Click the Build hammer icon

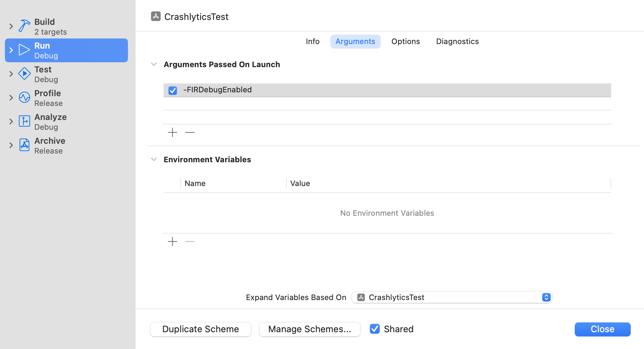(24, 26)
